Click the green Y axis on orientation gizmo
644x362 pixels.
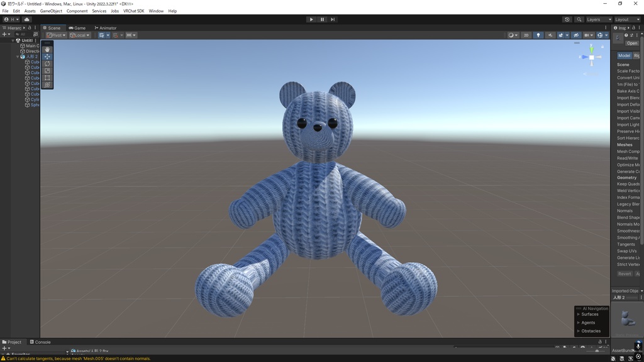point(591,49)
